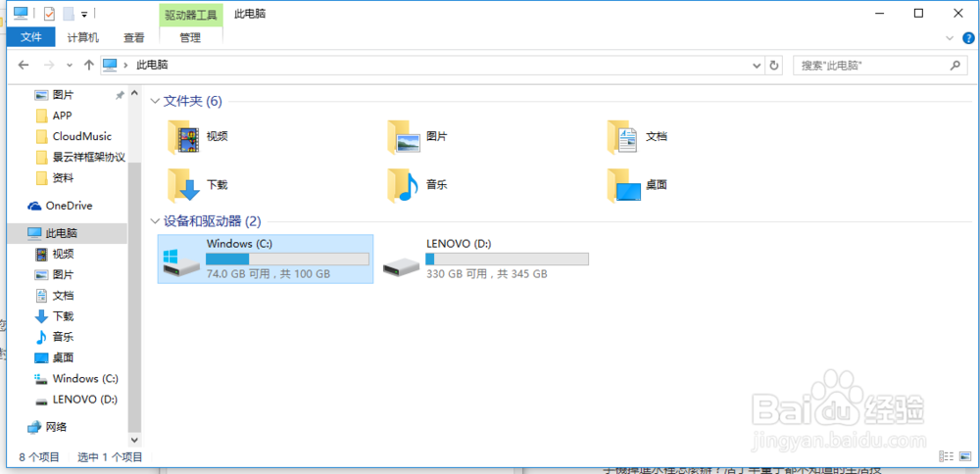Open the 视频 folder in main pane
The height and width of the screenshot is (474, 980).
(198, 137)
